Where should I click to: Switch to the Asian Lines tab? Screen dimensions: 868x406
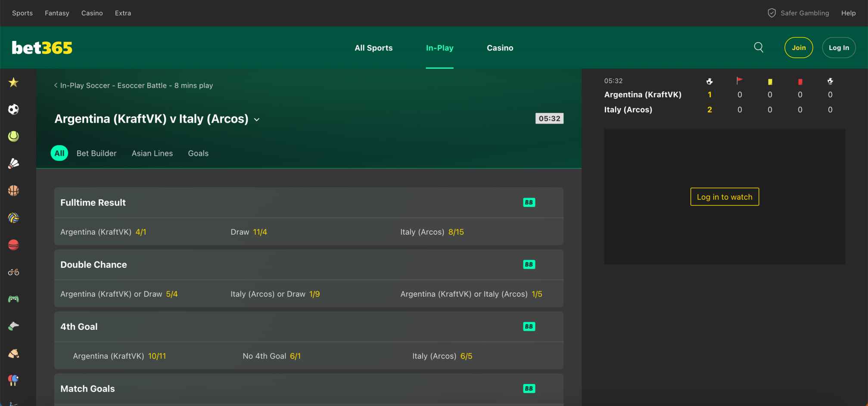pyautogui.click(x=152, y=153)
